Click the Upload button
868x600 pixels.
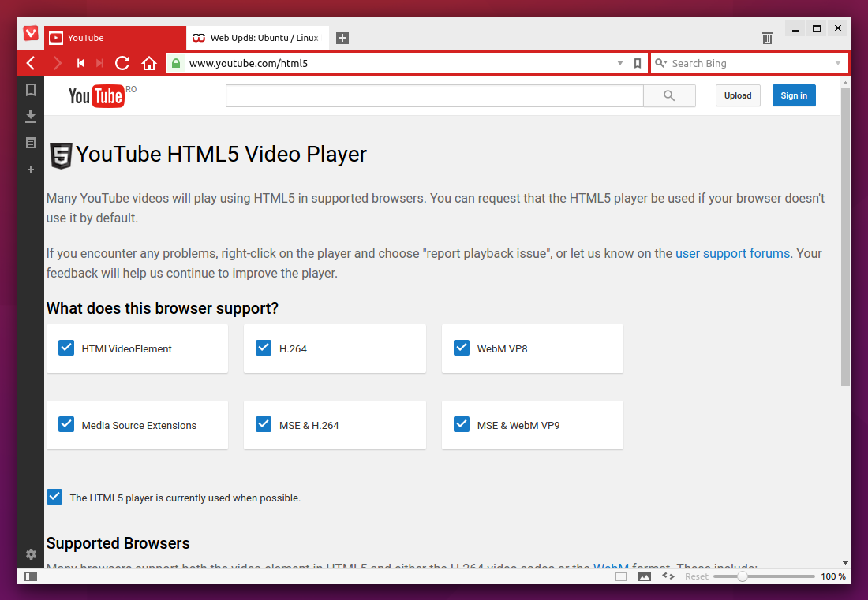(738, 95)
